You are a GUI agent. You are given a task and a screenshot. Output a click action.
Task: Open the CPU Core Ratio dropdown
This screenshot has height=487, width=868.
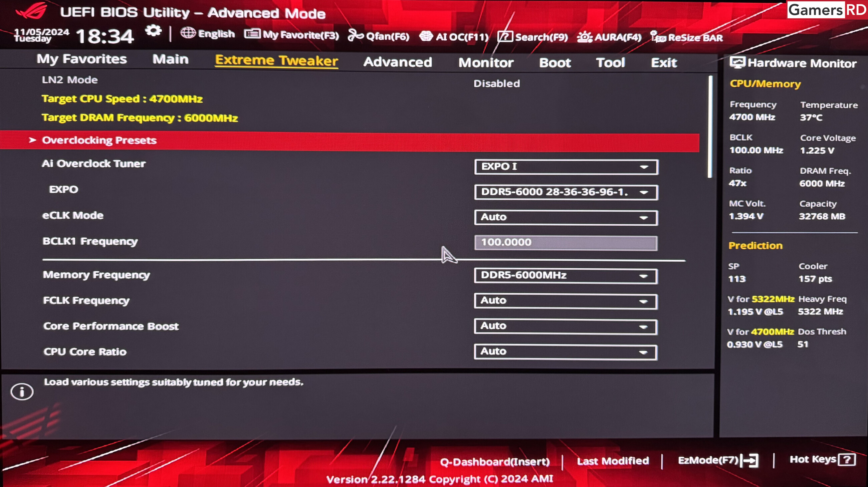pos(566,352)
